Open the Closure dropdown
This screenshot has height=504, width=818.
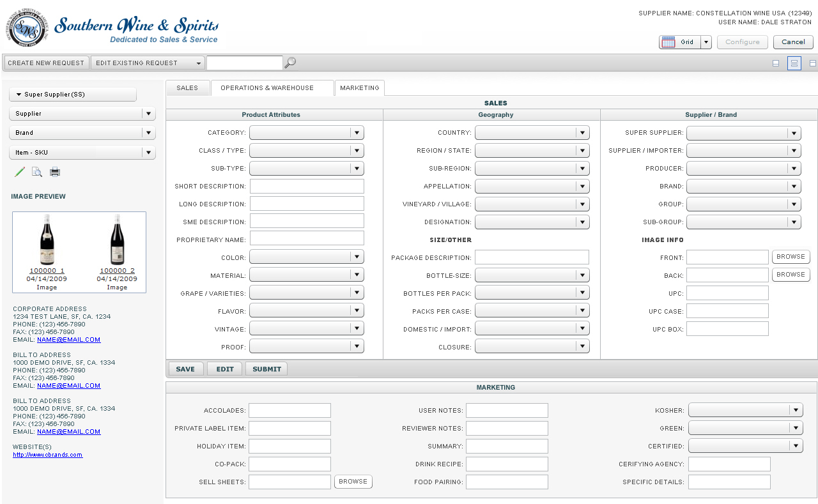point(532,347)
